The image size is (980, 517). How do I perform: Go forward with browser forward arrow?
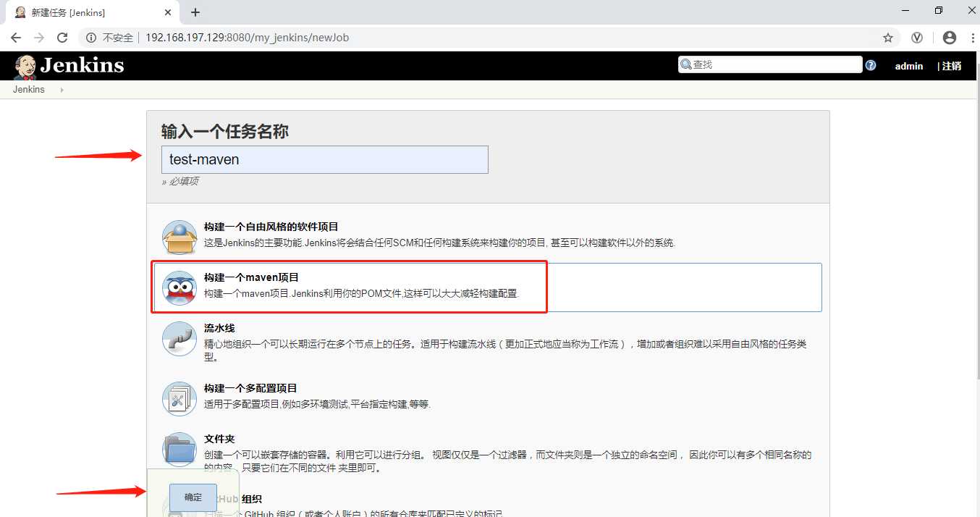click(39, 38)
